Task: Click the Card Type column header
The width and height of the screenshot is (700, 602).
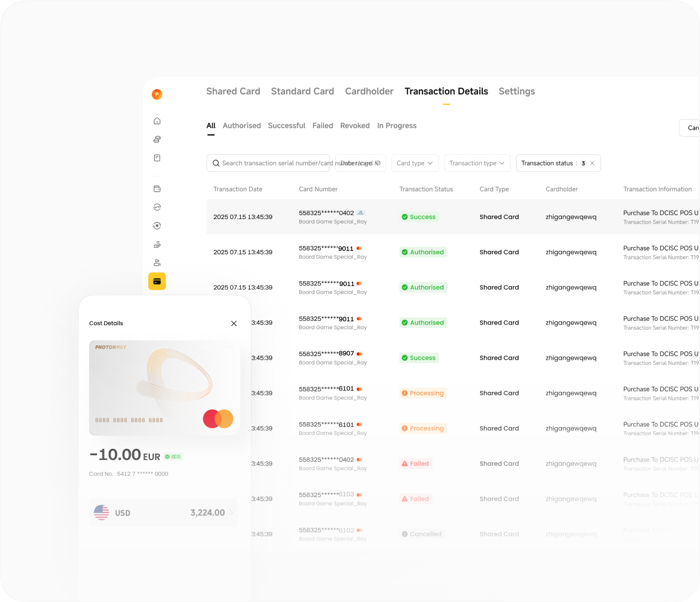Action: (x=494, y=189)
